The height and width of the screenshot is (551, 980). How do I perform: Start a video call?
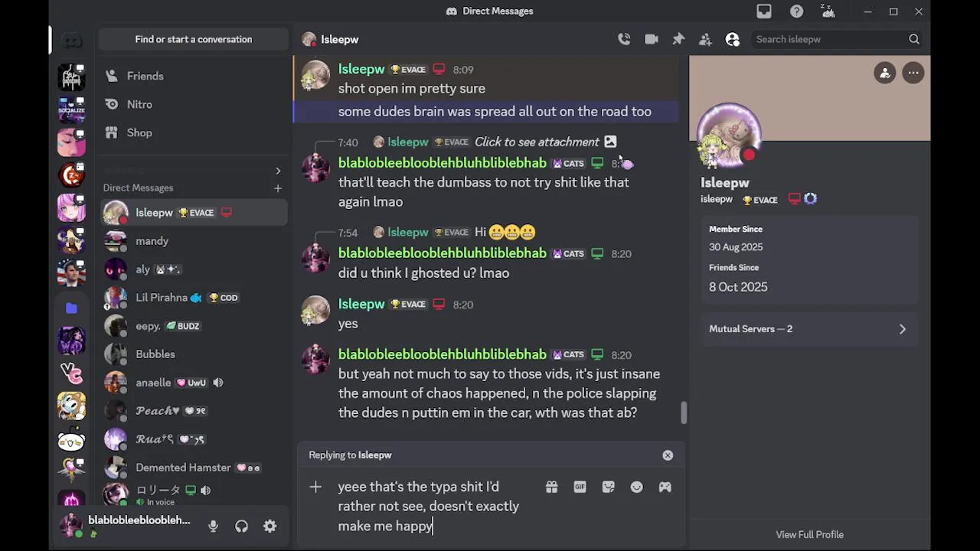652,39
